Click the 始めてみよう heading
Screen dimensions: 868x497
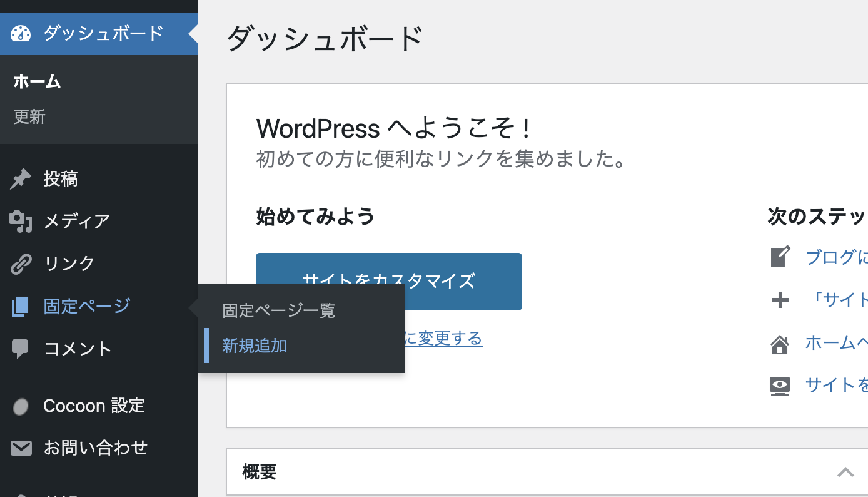[x=316, y=217]
